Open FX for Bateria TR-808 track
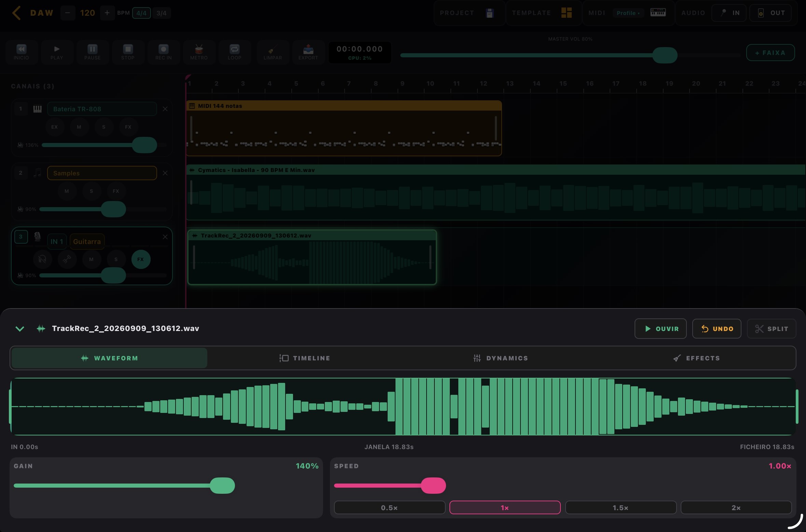This screenshot has height=532, width=806. coord(128,127)
